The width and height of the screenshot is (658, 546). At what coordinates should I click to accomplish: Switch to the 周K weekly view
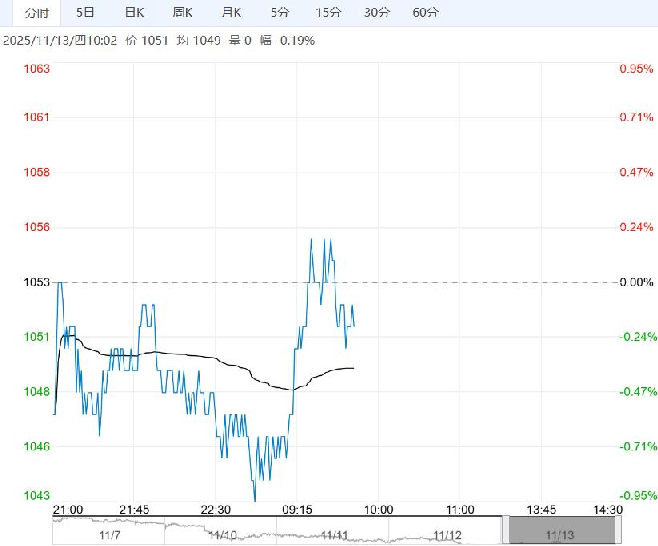182,13
